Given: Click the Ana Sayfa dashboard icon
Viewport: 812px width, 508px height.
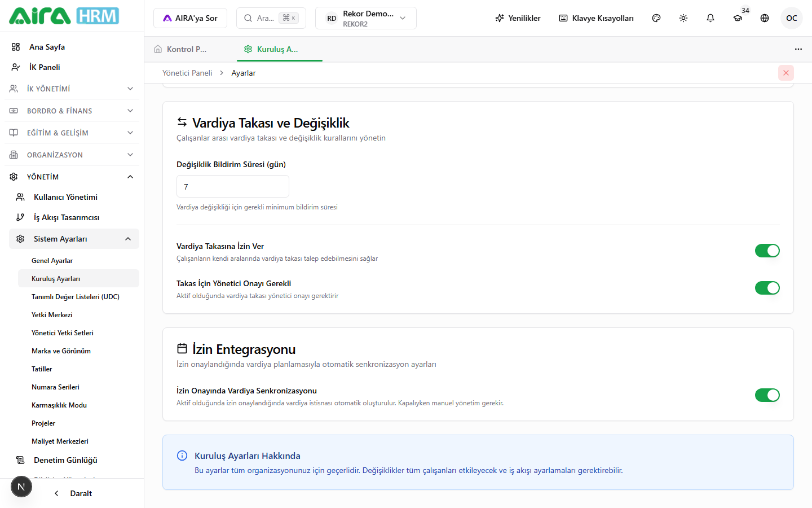Looking at the screenshot, I should pyautogui.click(x=16, y=47).
